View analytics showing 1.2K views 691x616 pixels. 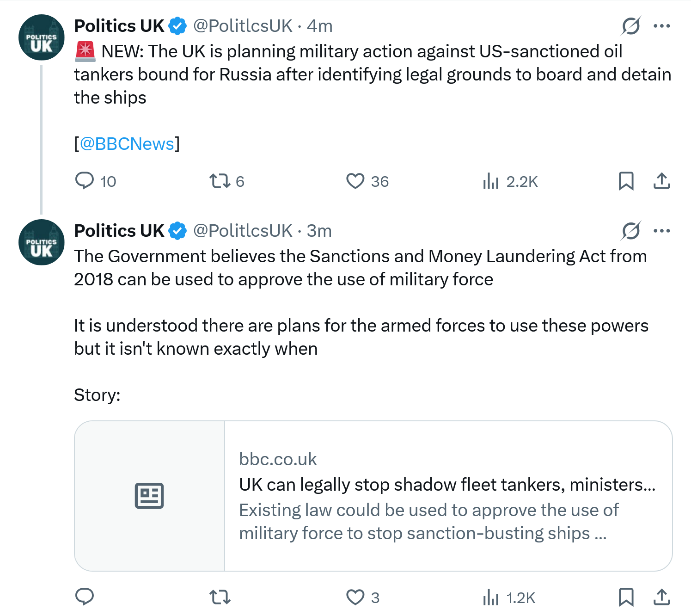tap(491, 597)
